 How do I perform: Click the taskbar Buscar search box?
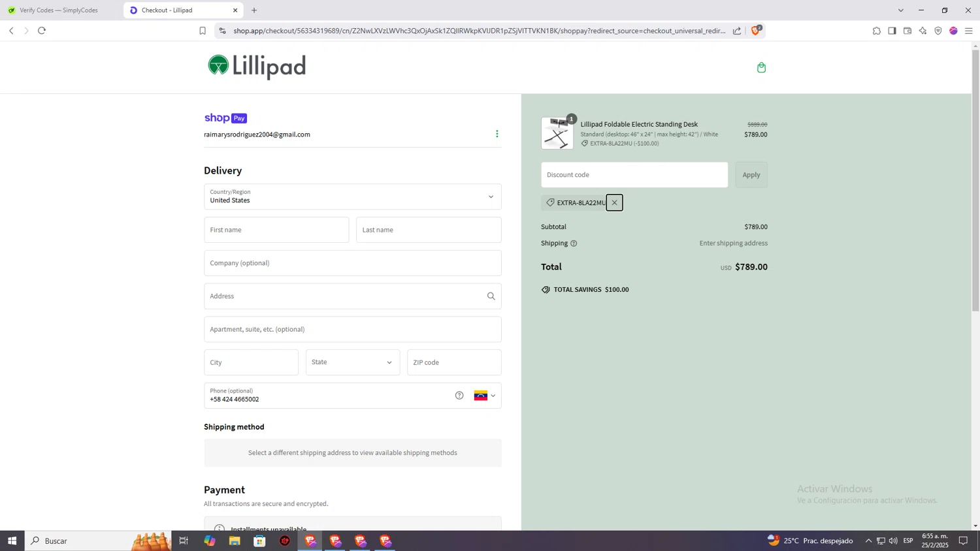pyautogui.click(x=98, y=541)
